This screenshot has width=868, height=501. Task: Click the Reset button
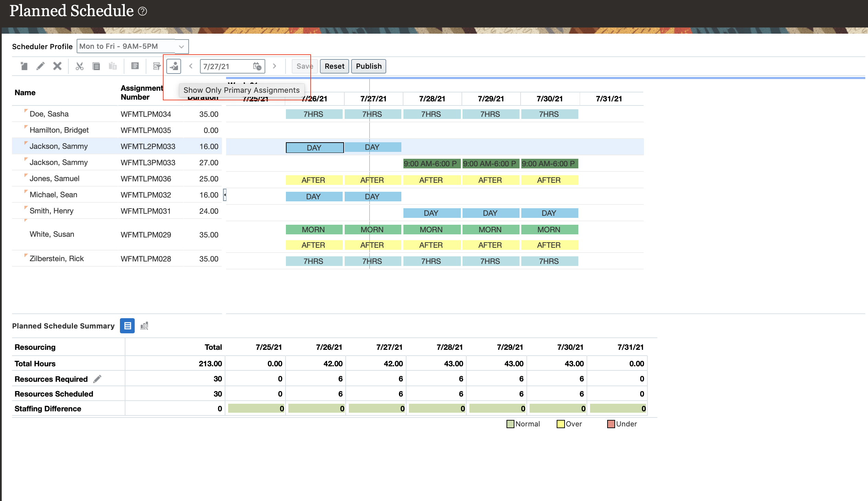coord(334,66)
